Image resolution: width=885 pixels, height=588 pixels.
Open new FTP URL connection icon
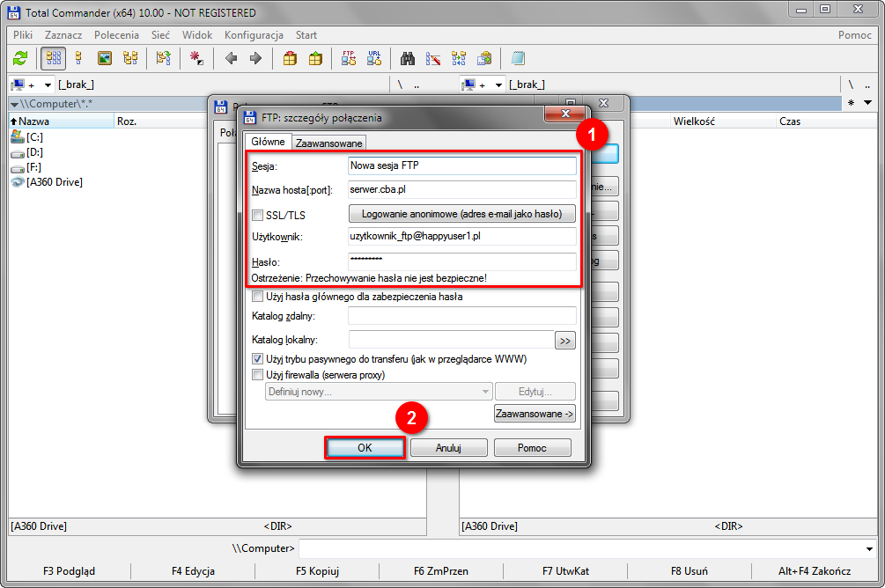(x=374, y=58)
